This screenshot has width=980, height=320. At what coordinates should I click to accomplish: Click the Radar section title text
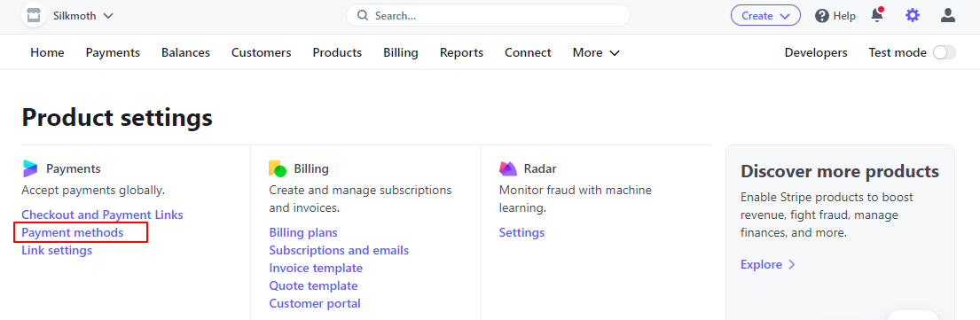pos(541,168)
